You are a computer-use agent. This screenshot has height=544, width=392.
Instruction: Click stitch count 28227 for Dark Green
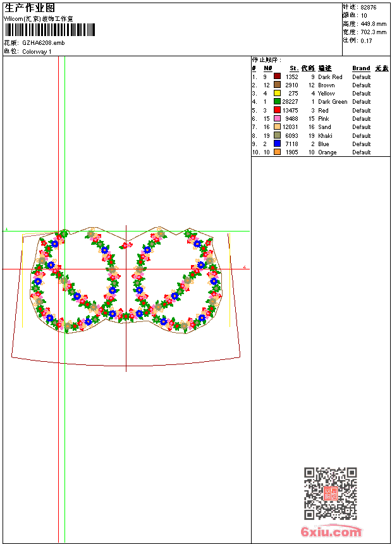[290, 102]
